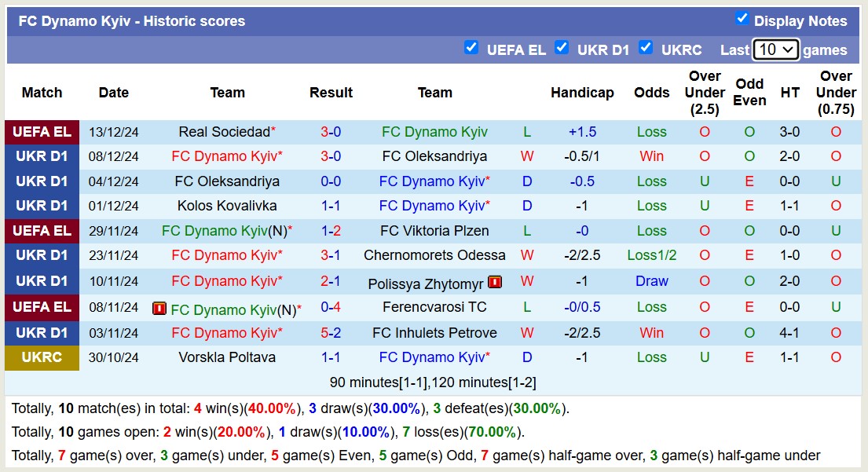Click the UKR D1 badge on the 08/12/24 row
Viewport: 868px width, 472px height.
(42, 156)
